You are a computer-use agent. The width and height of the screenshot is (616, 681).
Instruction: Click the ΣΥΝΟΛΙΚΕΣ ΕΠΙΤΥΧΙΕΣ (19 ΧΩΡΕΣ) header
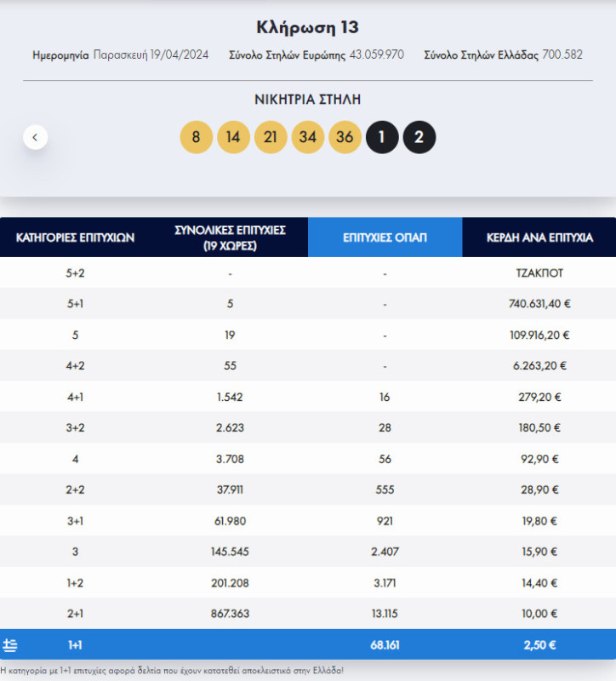click(x=230, y=237)
